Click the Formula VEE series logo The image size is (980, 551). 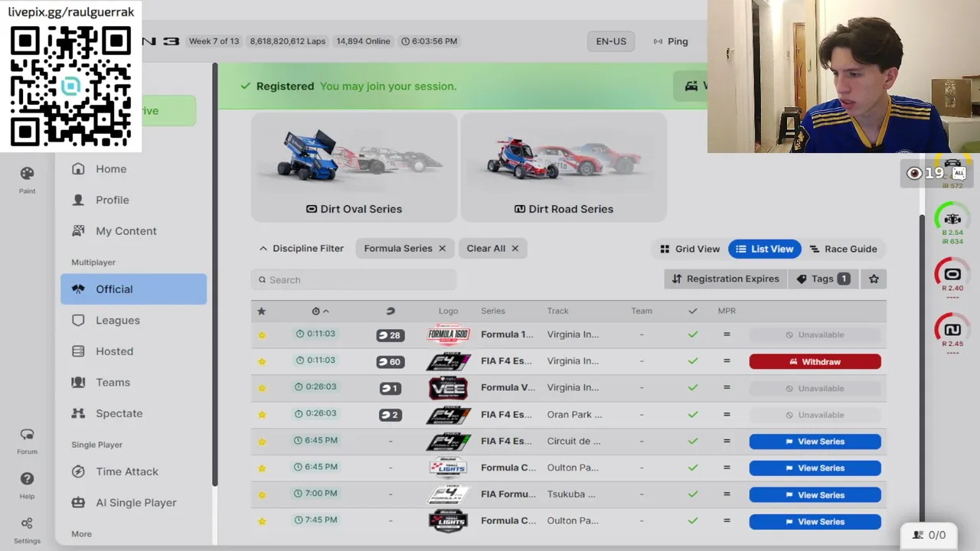tap(448, 388)
